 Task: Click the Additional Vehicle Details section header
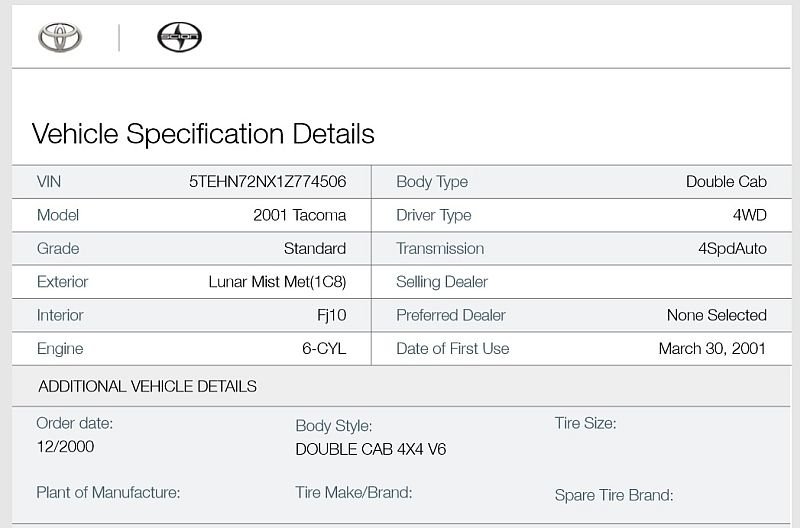[147, 386]
